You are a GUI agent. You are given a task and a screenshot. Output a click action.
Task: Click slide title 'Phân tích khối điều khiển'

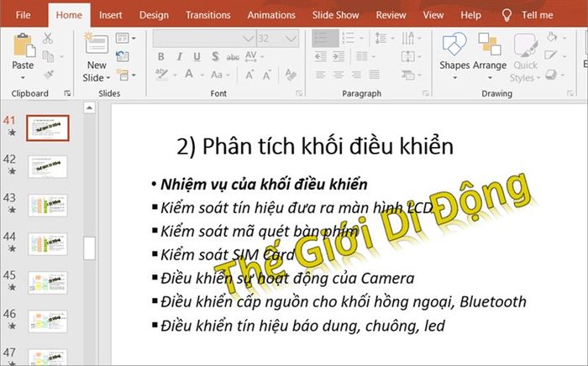click(328, 146)
